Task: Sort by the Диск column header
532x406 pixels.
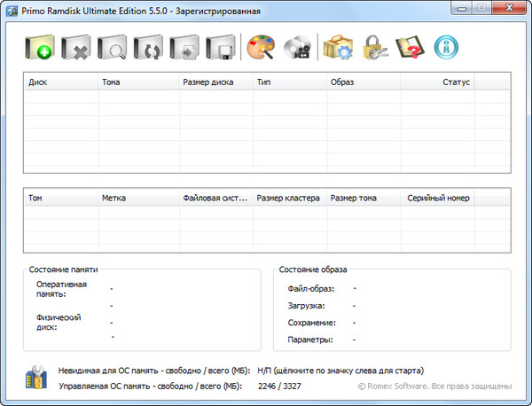Action: coord(60,82)
